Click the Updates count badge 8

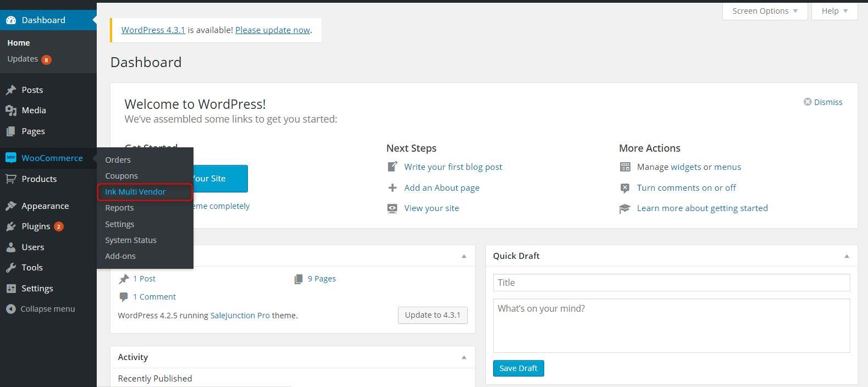(46, 59)
